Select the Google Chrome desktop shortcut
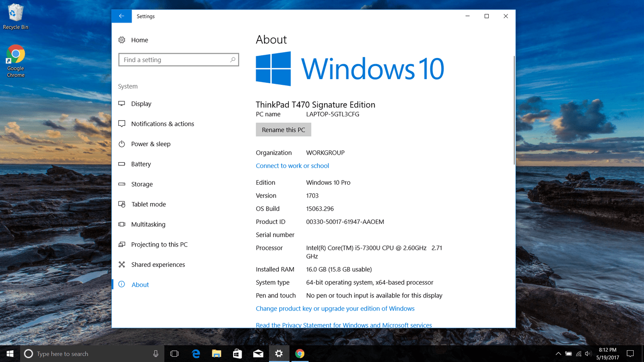The width and height of the screenshot is (644, 362). [x=16, y=61]
